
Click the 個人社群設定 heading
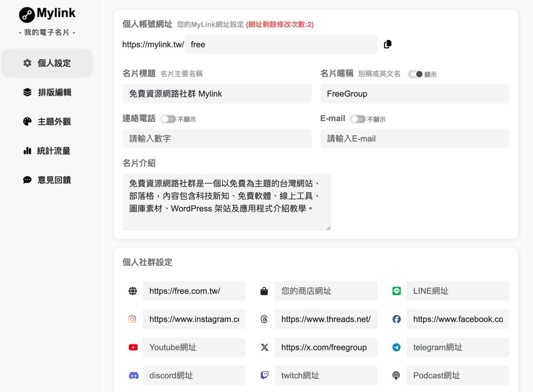click(147, 262)
